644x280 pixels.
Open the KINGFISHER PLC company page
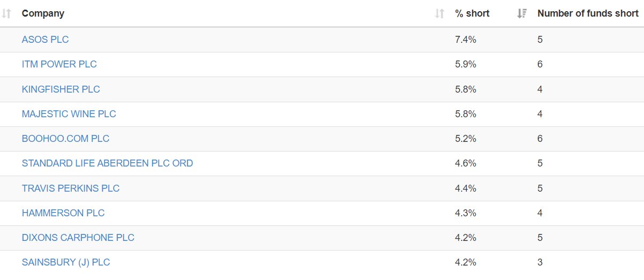click(x=61, y=89)
